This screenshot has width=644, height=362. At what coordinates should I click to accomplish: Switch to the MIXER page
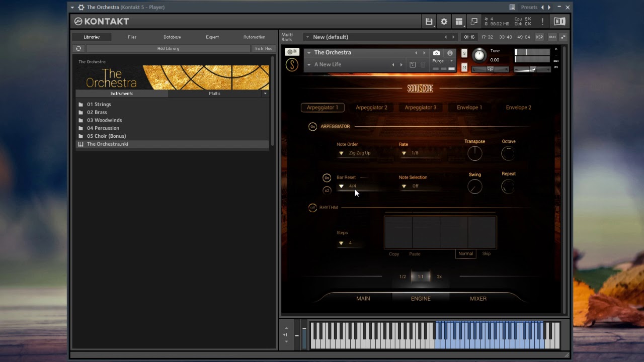478,299
